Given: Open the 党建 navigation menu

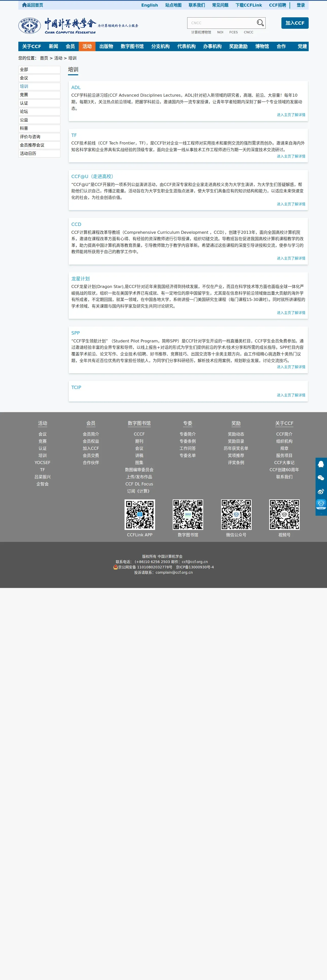Looking at the screenshot, I should (x=302, y=46).
